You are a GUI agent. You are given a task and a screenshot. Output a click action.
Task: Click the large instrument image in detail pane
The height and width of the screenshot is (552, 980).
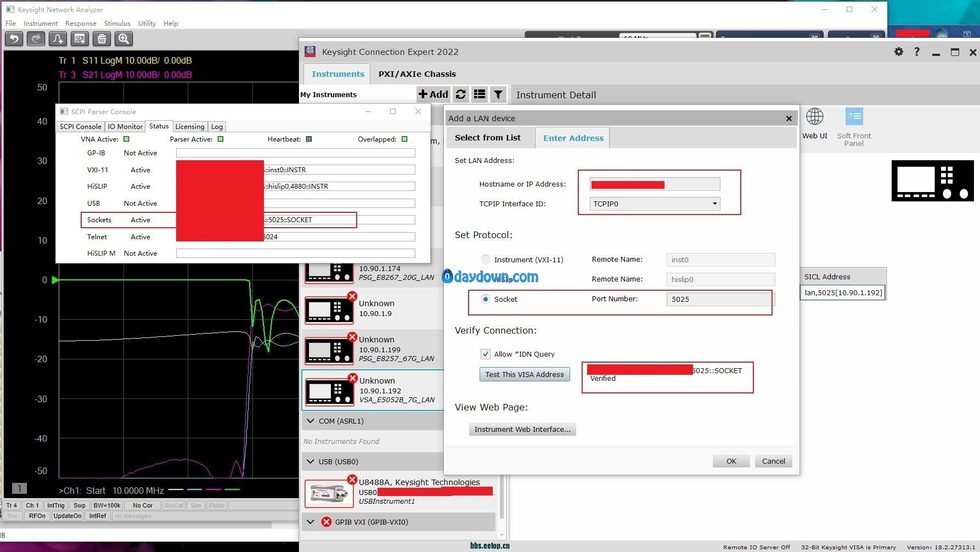tap(933, 181)
